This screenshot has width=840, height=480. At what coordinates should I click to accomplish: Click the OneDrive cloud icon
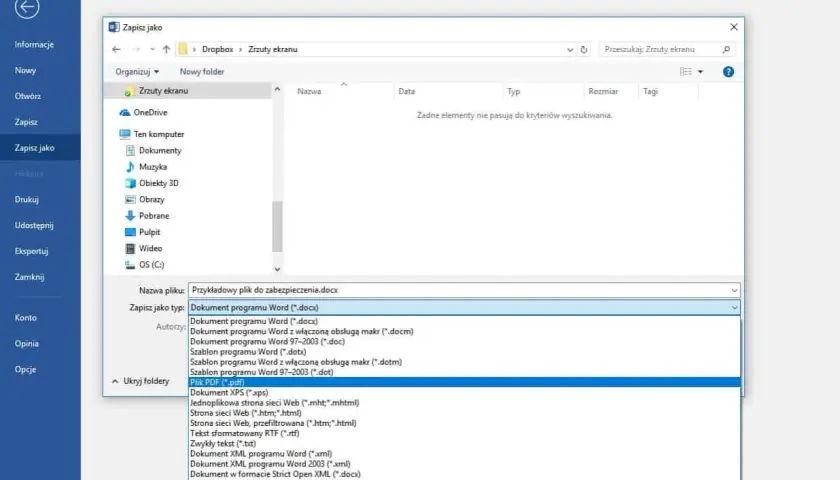pyautogui.click(x=125, y=112)
